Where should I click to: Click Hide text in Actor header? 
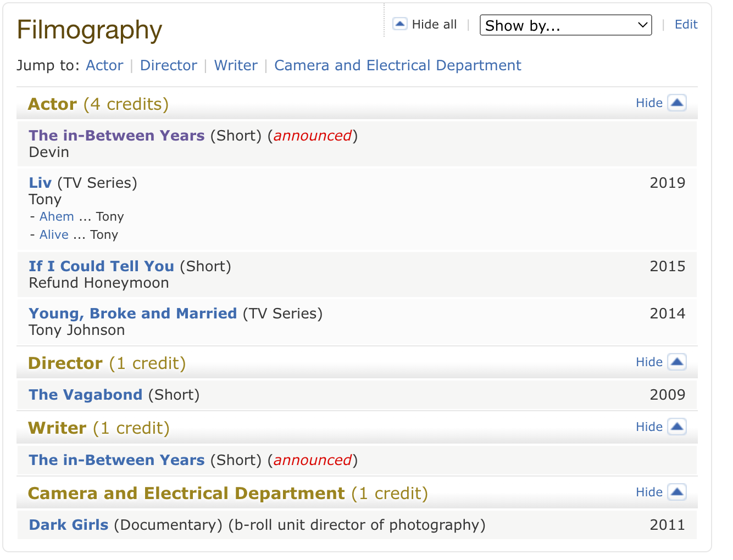coord(649,103)
